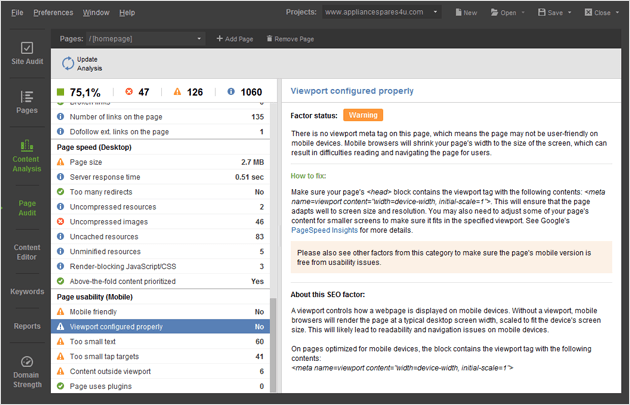
Task: Open the Window menu
Action: (96, 12)
